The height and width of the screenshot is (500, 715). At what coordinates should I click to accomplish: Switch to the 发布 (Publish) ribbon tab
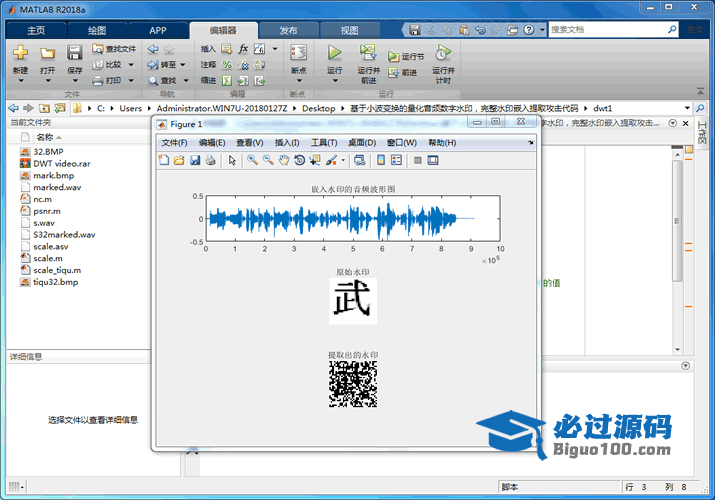pyautogui.click(x=288, y=31)
